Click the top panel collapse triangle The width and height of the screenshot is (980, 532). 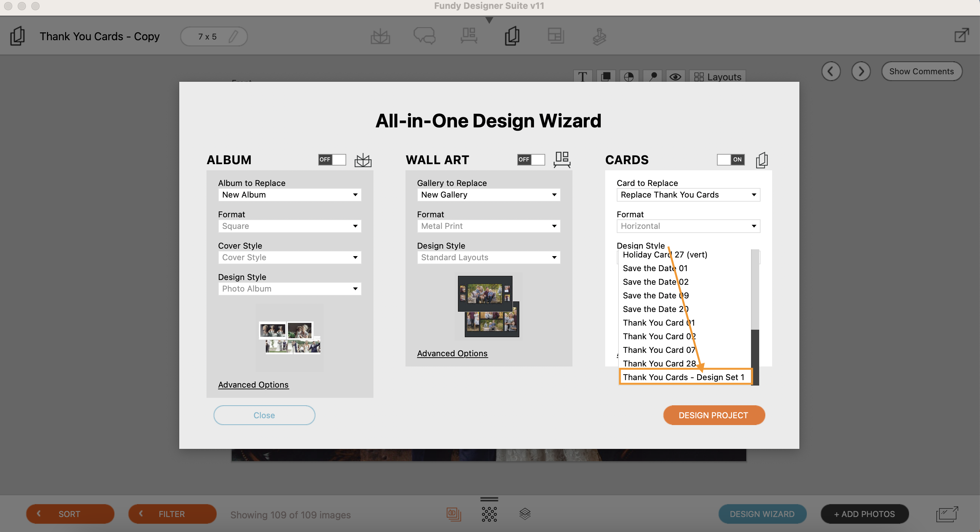pyautogui.click(x=489, y=20)
